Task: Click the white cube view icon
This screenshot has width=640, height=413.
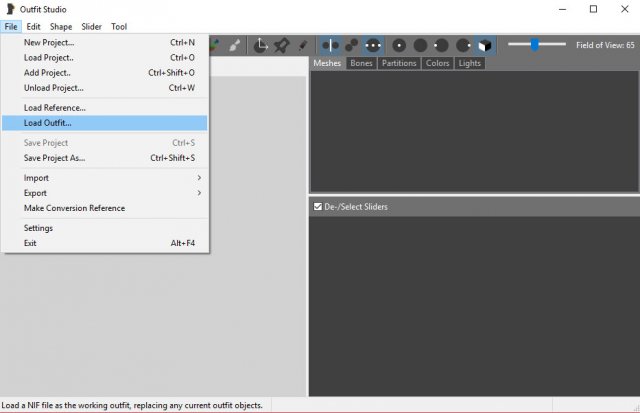Action: 484,45
